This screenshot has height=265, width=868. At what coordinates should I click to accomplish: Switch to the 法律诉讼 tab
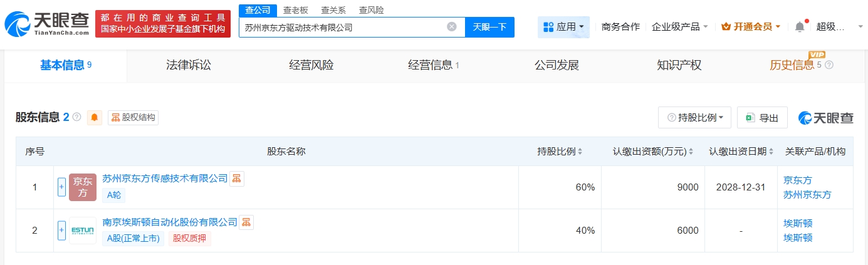click(189, 65)
